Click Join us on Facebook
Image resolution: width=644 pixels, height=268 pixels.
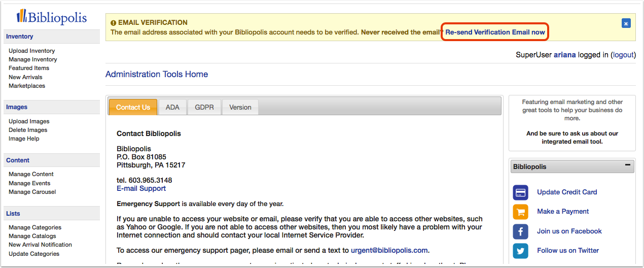[x=569, y=231]
